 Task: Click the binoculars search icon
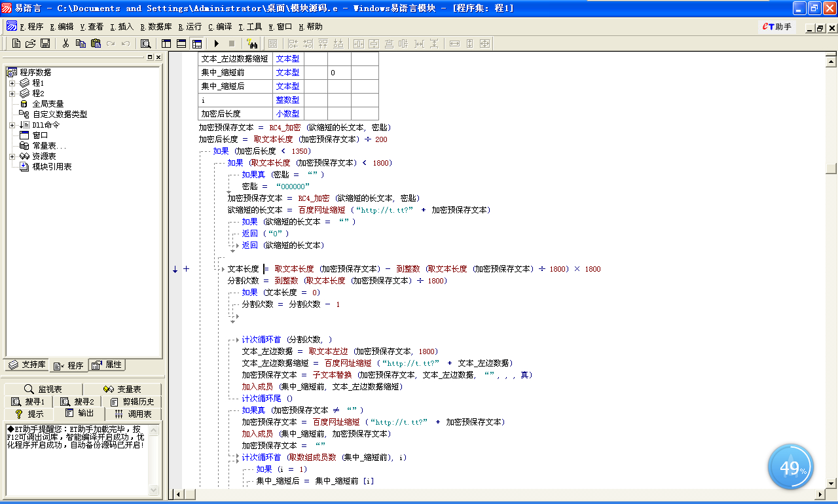click(x=252, y=43)
